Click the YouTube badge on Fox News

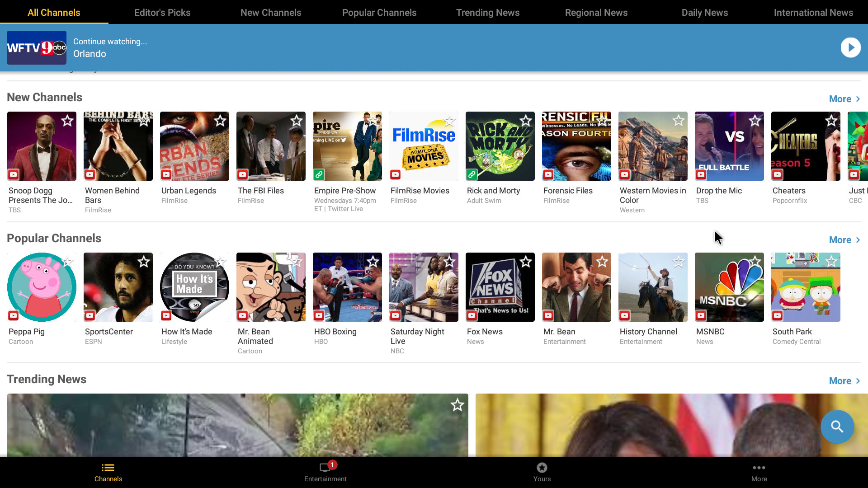(x=472, y=315)
